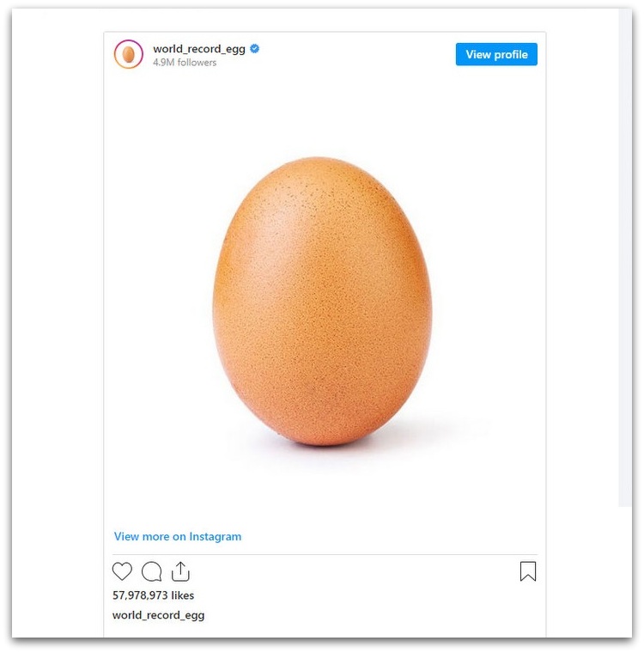This screenshot has height=653, width=644.
Task: Click the page's vertical scrollbar
Action: click(624, 258)
